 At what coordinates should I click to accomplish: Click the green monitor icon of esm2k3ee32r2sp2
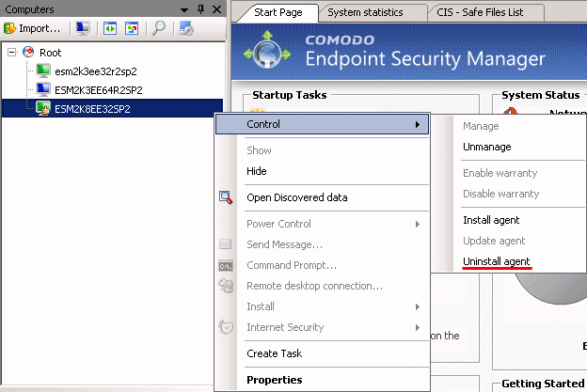[x=43, y=70]
